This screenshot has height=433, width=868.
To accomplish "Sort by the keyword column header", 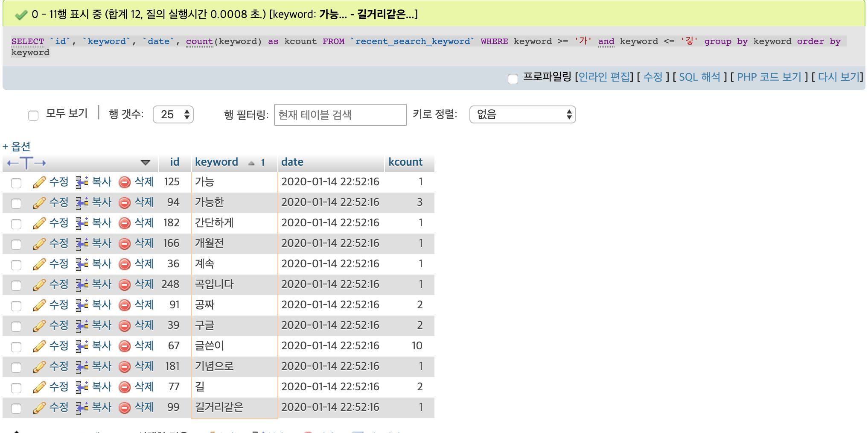I will tap(216, 162).
